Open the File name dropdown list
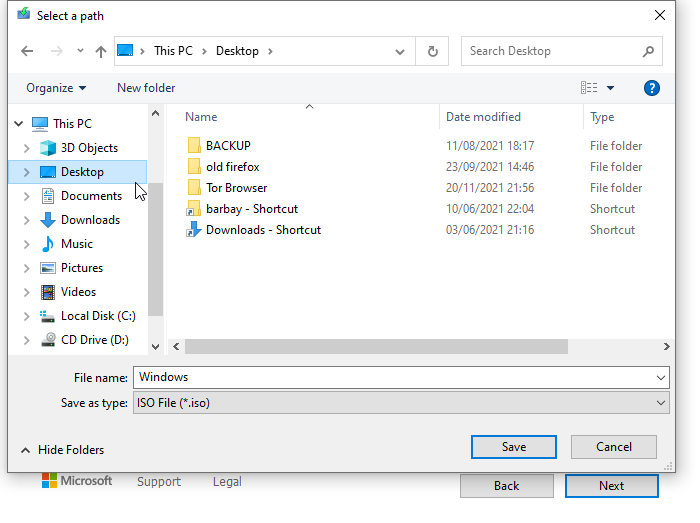The width and height of the screenshot is (700, 523). [x=661, y=378]
